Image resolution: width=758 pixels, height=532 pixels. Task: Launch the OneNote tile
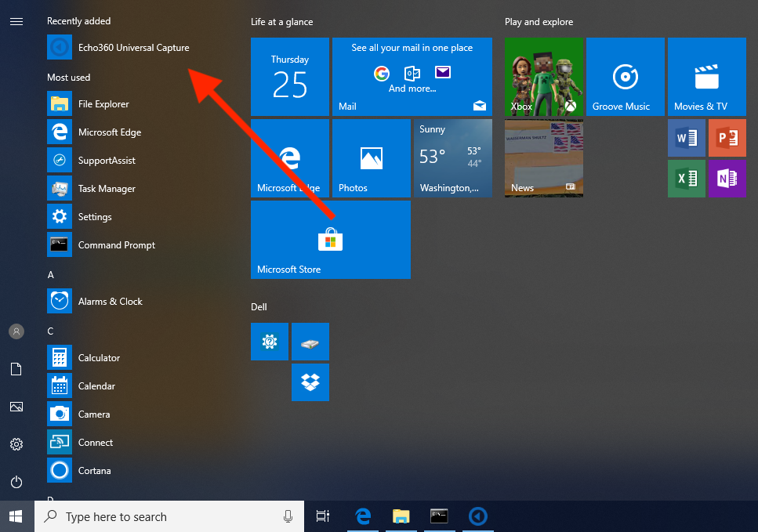click(x=727, y=179)
